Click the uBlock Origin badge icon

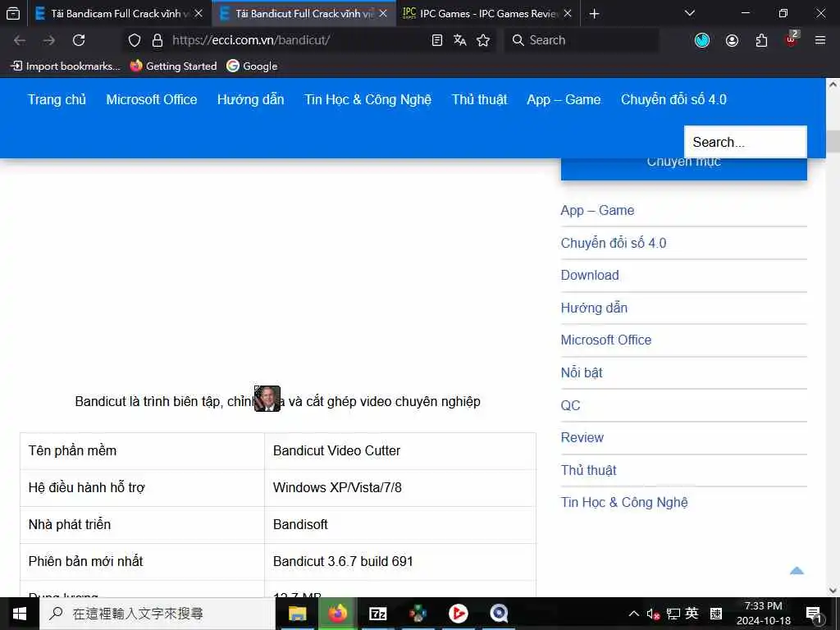pyautogui.click(x=792, y=39)
